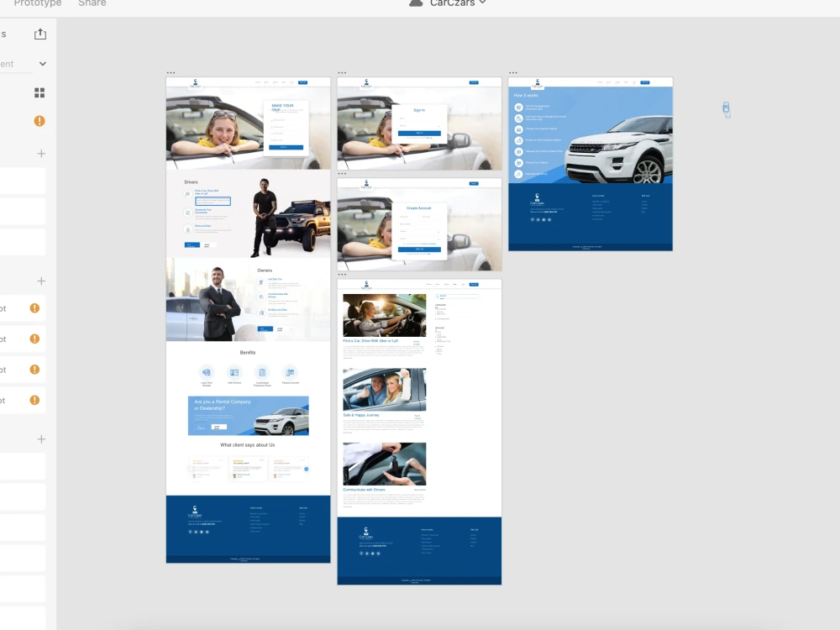Click 'Communicate with Drivers' blog title
This screenshot has height=630, width=840.
click(x=365, y=490)
